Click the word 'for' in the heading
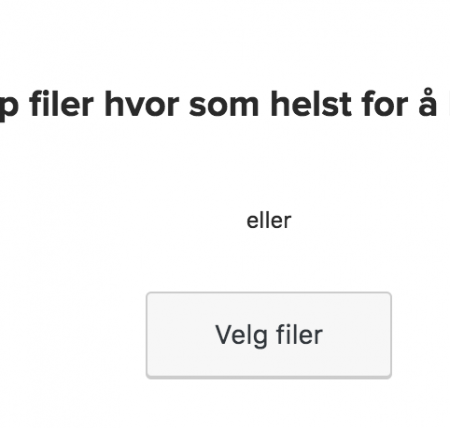The height and width of the screenshot is (428, 450). tap(385, 104)
